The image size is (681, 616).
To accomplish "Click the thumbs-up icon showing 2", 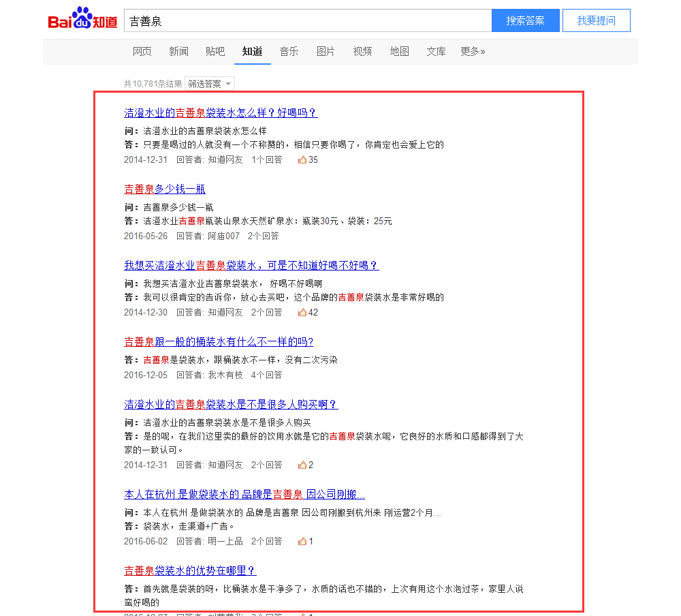I will click(x=302, y=465).
